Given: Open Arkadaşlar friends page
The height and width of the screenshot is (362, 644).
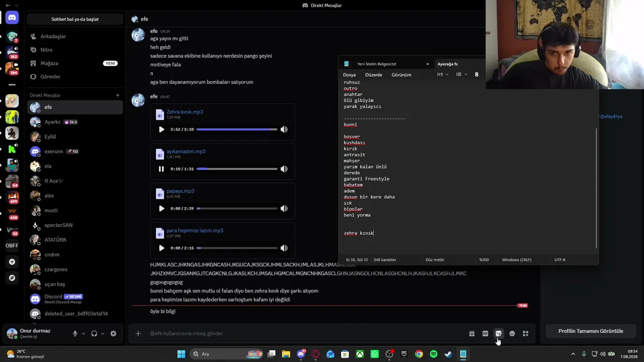Looking at the screenshot, I should [x=75, y=36].
